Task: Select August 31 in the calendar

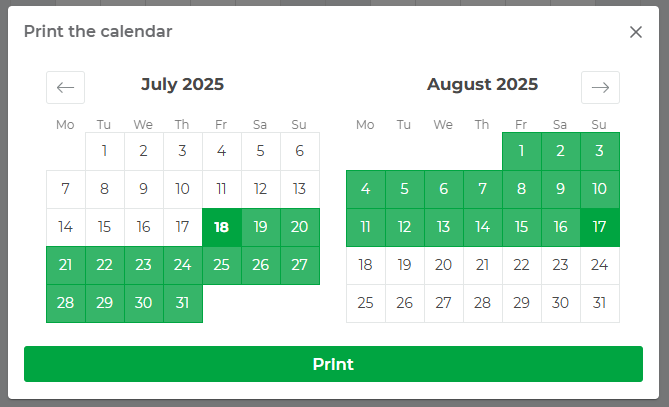Action: (x=600, y=303)
